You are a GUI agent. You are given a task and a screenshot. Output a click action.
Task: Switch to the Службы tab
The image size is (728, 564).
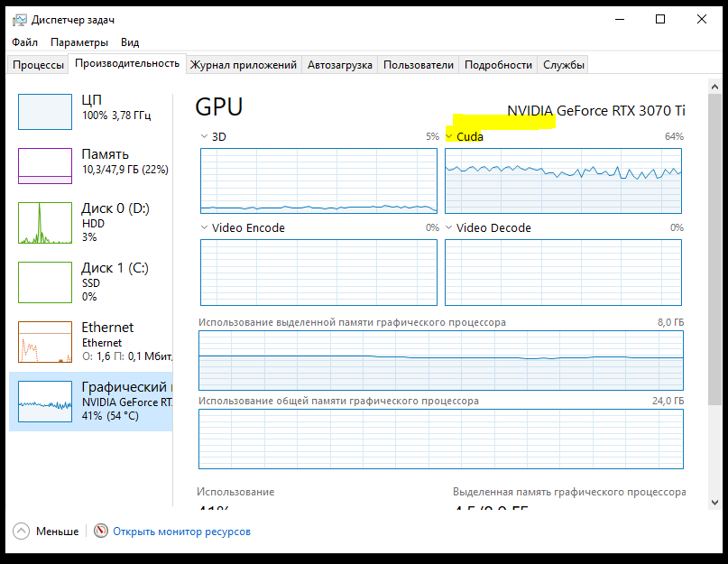point(564,65)
